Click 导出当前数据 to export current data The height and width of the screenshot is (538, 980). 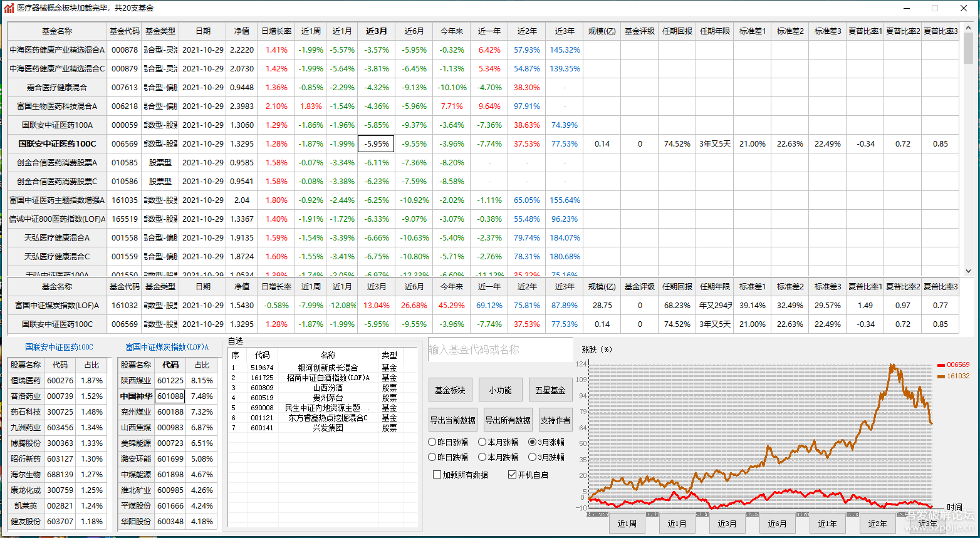(453, 420)
